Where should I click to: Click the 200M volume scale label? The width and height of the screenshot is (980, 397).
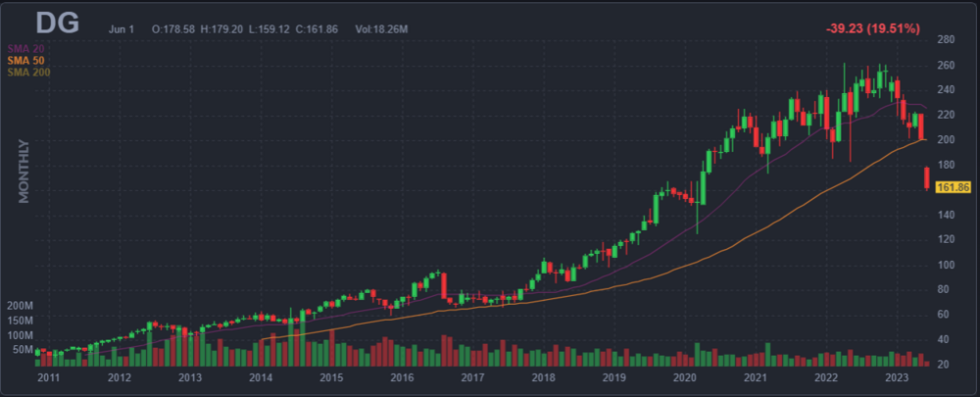21,306
